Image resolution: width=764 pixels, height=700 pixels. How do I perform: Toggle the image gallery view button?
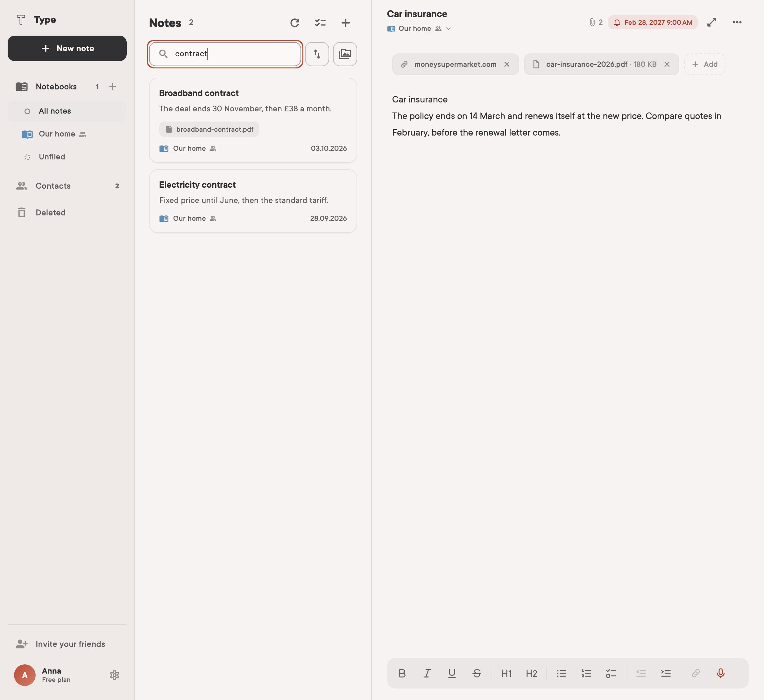click(x=345, y=54)
